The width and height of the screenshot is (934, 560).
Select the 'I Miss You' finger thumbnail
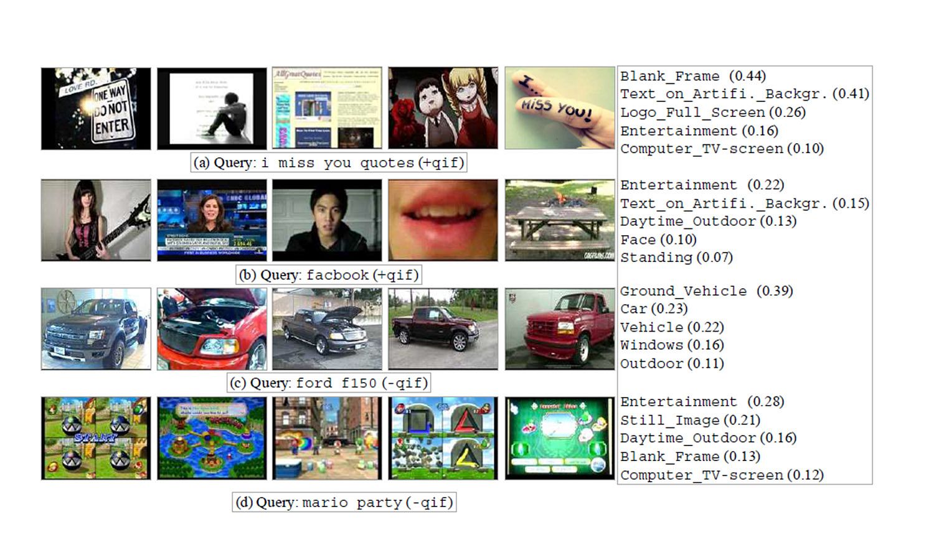(560, 108)
